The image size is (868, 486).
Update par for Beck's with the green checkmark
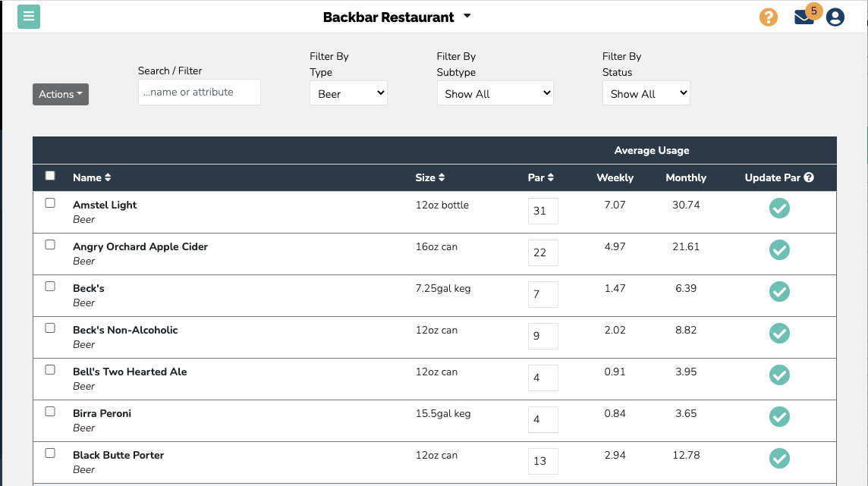(x=779, y=291)
